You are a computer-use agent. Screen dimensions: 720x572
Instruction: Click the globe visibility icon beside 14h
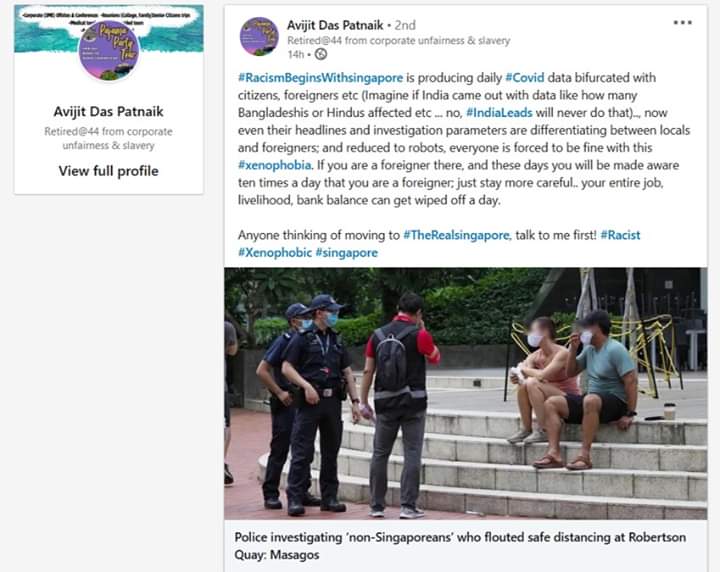click(321, 55)
